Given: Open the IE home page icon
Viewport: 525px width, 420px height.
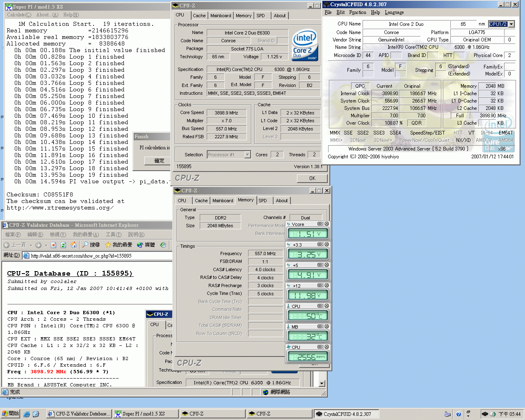Looking at the screenshot, I should (x=73, y=245).
